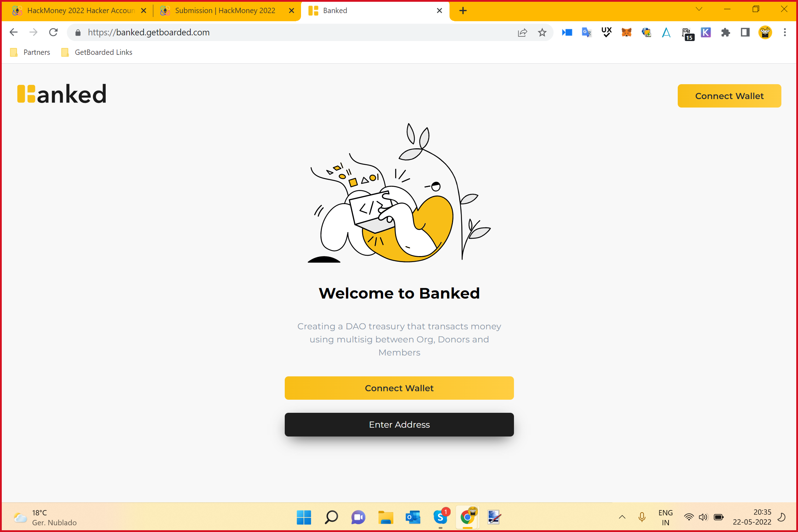Click the MetaMask fox icon in toolbar
Viewport: 798px width, 532px height.
626,32
